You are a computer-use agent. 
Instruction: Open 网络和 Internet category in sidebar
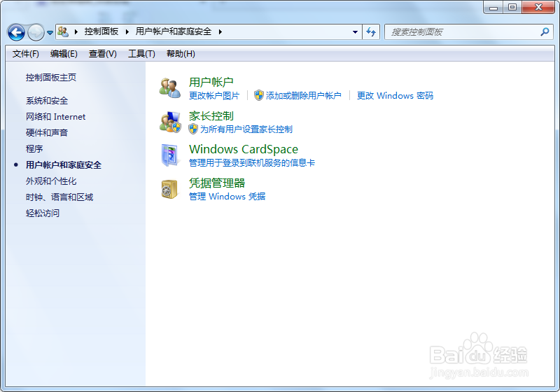pyautogui.click(x=56, y=117)
